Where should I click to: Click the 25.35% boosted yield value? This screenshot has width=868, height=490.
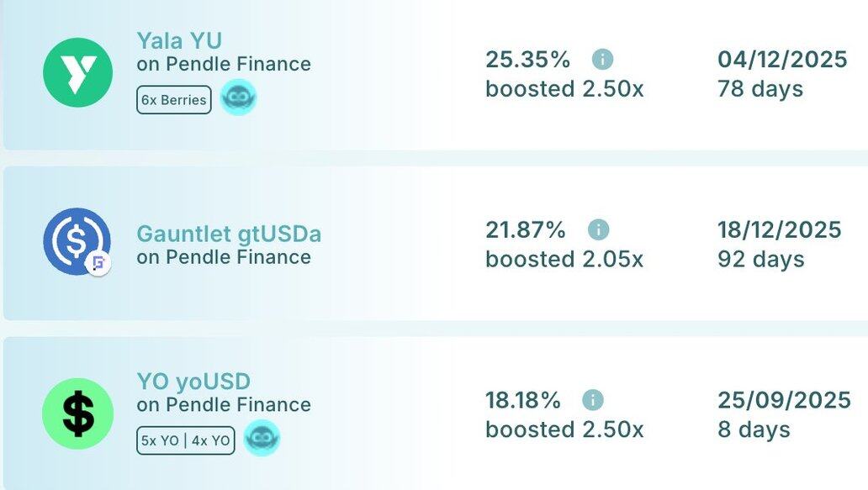click(x=527, y=59)
